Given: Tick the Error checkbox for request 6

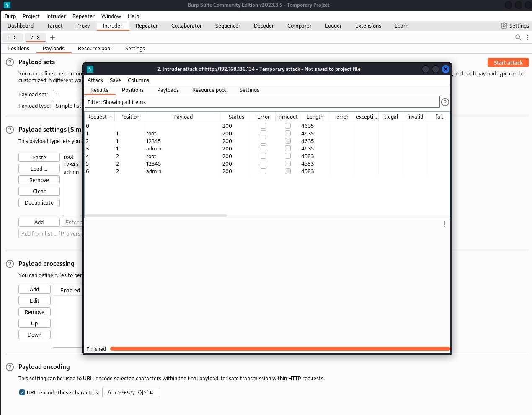Looking at the screenshot, I should [263, 171].
